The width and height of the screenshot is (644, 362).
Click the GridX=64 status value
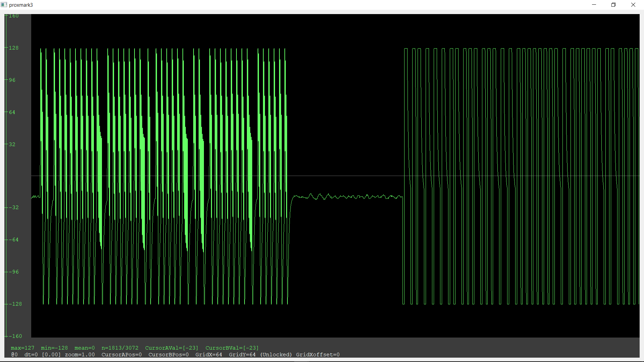209,355
